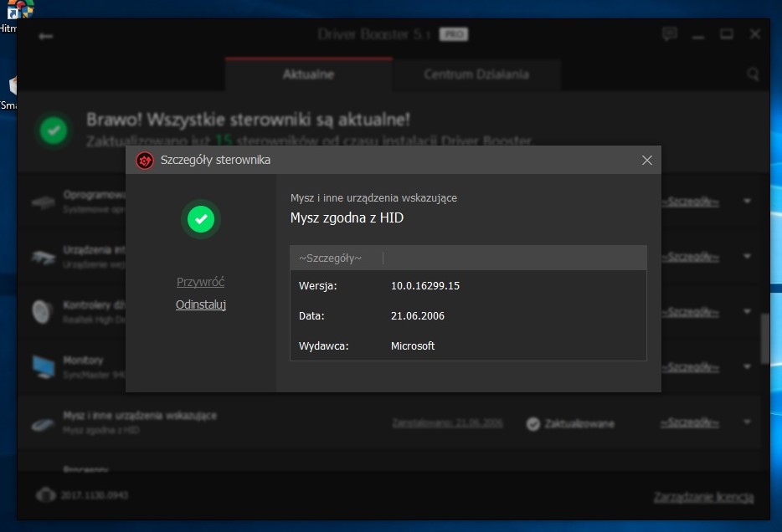Maximize the Driver Booster window
Screen dimensions: 782x532
click(727, 33)
